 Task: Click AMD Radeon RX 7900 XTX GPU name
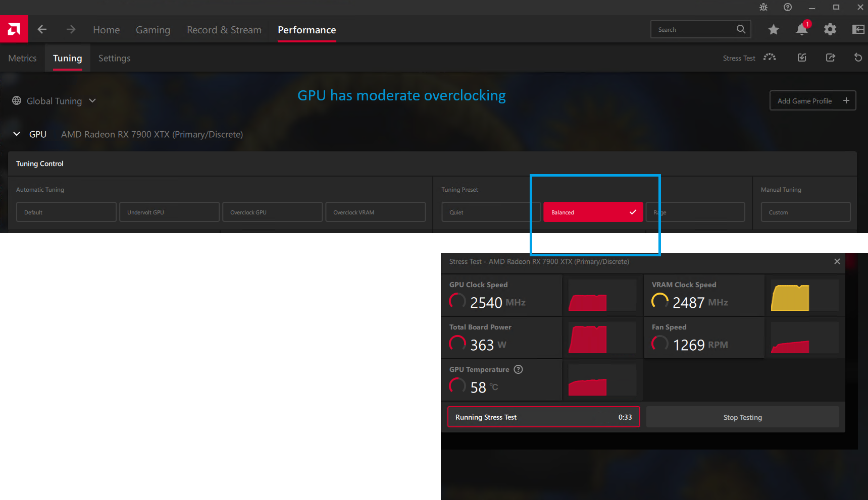(x=152, y=134)
